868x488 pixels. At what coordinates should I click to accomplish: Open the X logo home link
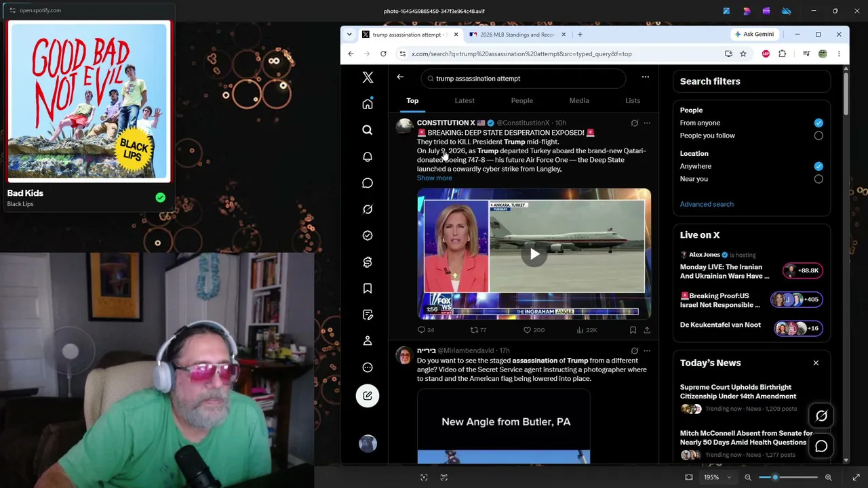(368, 78)
